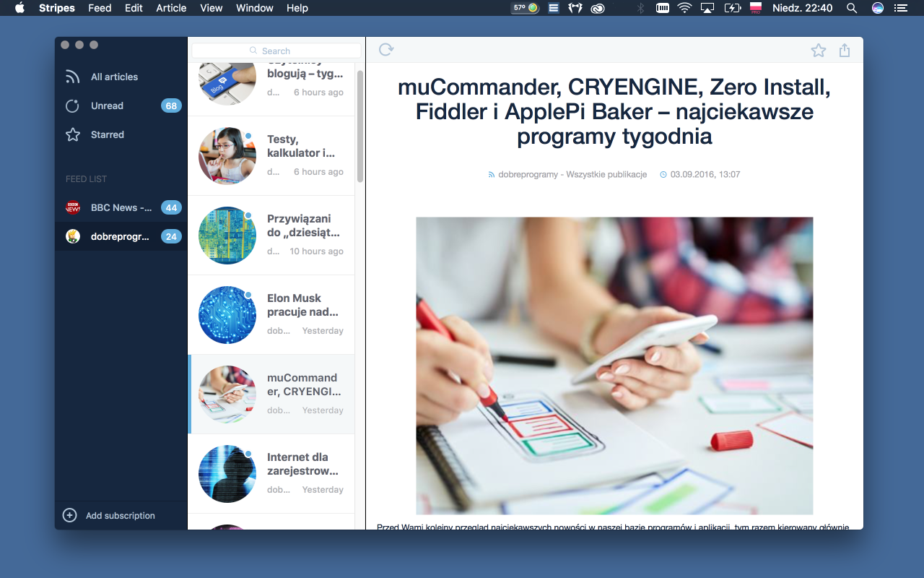Select dobreprogramy feed in feed list
Viewport: 924px width, 578px height.
pos(121,236)
